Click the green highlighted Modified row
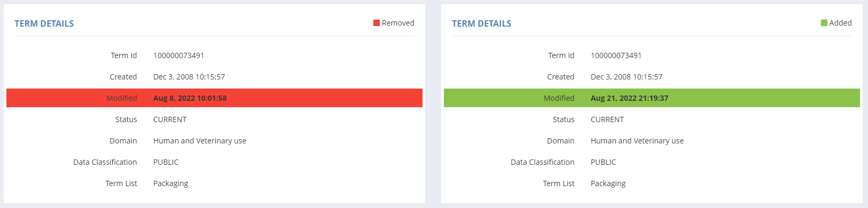This screenshot has width=868, height=208. coord(652,98)
